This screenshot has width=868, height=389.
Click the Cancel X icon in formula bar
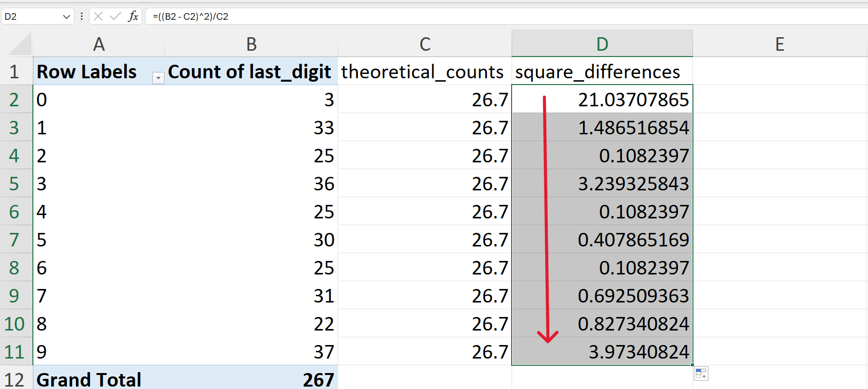tap(98, 16)
